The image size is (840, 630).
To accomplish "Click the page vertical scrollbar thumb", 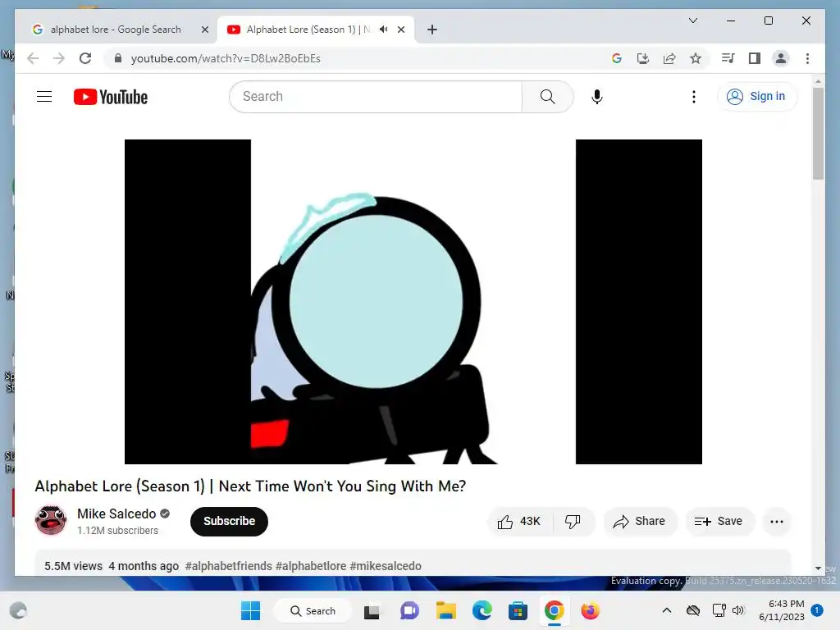I will [818, 134].
